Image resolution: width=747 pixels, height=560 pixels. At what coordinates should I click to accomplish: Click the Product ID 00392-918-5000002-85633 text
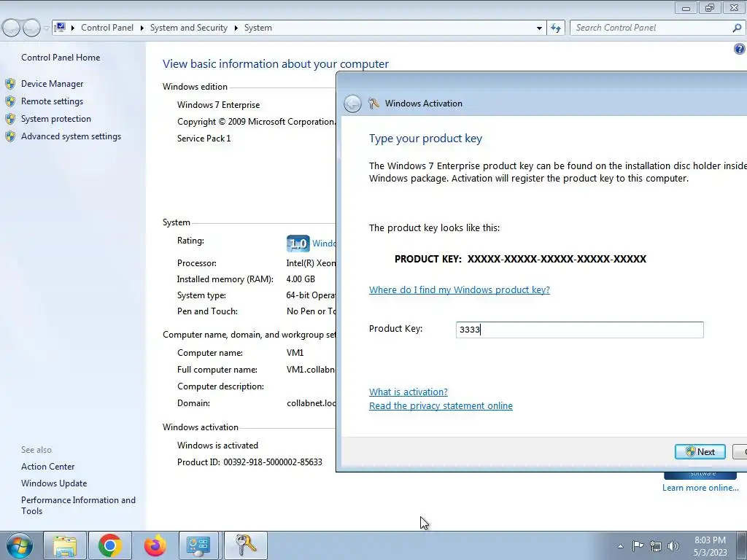249,462
